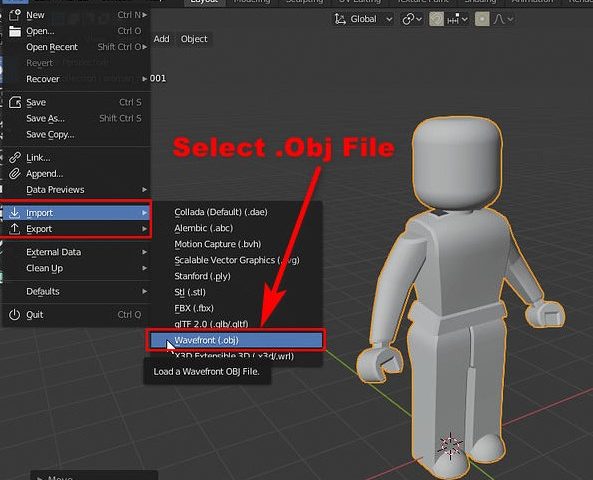This screenshot has width=593, height=480.
Task: Choose New from File menu
Action: tap(77, 15)
